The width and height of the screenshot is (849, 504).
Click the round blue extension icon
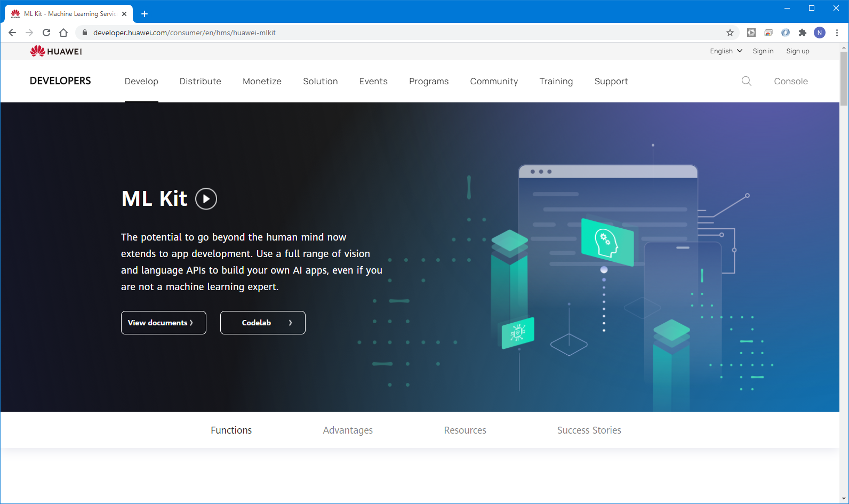[786, 33]
